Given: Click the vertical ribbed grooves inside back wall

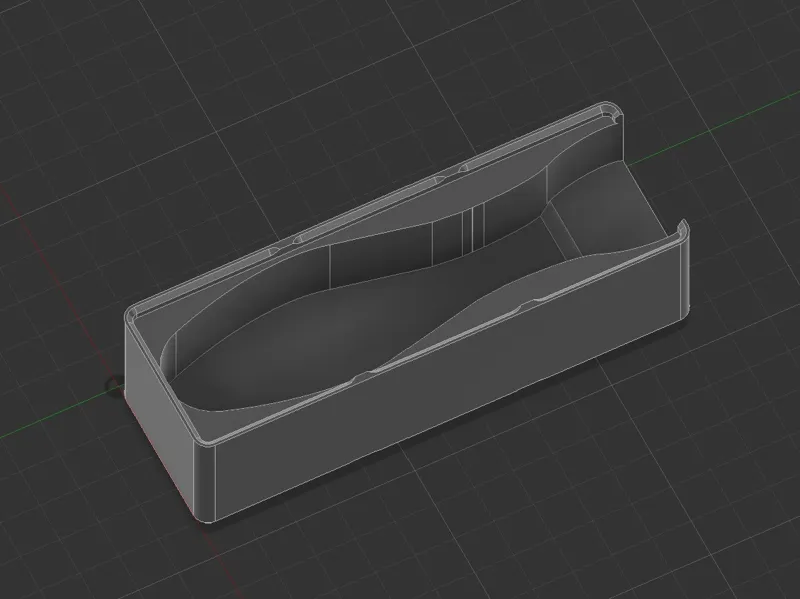Looking at the screenshot, I should [473, 230].
